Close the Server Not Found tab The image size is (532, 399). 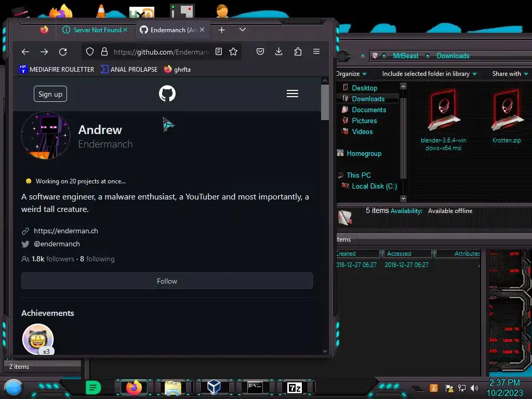point(125,30)
